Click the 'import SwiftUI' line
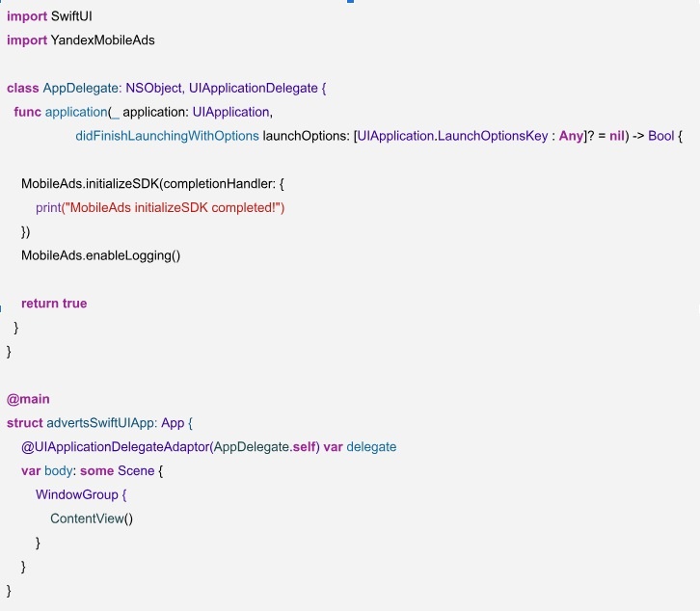The image size is (700, 611). [x=49, y=16]
